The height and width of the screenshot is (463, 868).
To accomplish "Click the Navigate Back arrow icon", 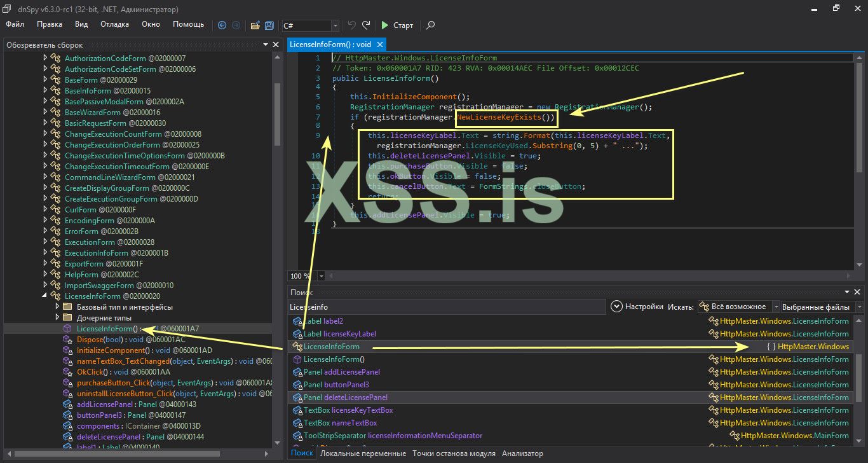I will tap(222, 25).
